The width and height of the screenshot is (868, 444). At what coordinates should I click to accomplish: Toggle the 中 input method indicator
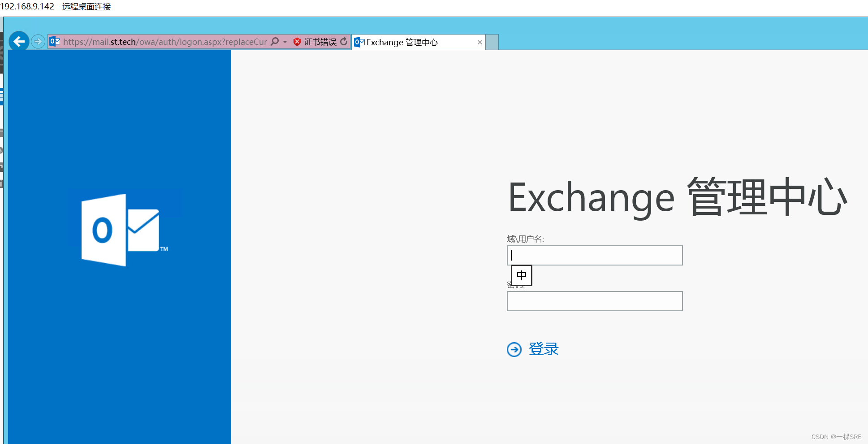click(521, 275)
